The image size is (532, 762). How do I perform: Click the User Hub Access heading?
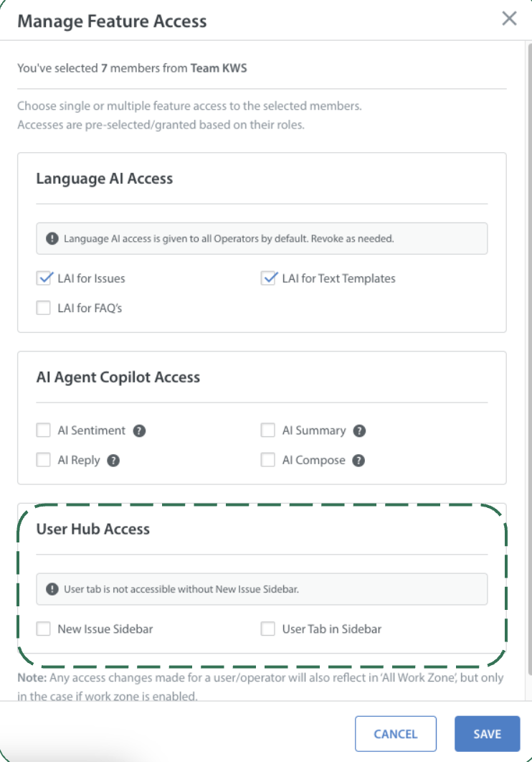(93, 530)
